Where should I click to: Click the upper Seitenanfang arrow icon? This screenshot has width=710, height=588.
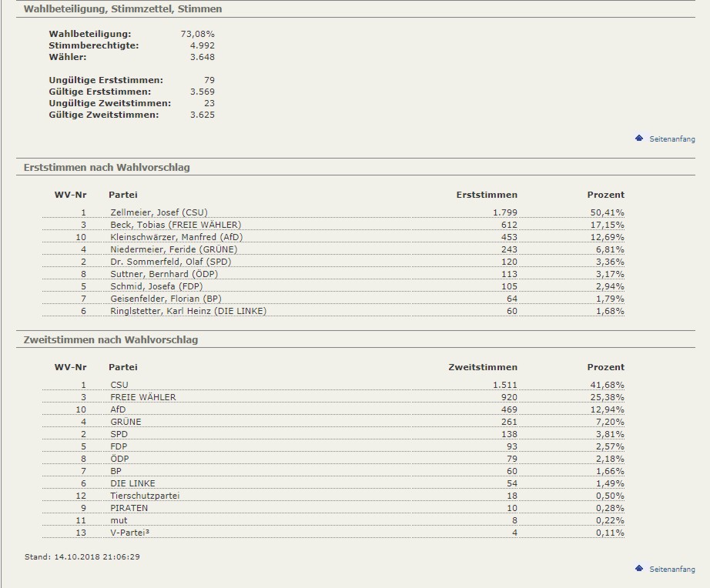639,138
